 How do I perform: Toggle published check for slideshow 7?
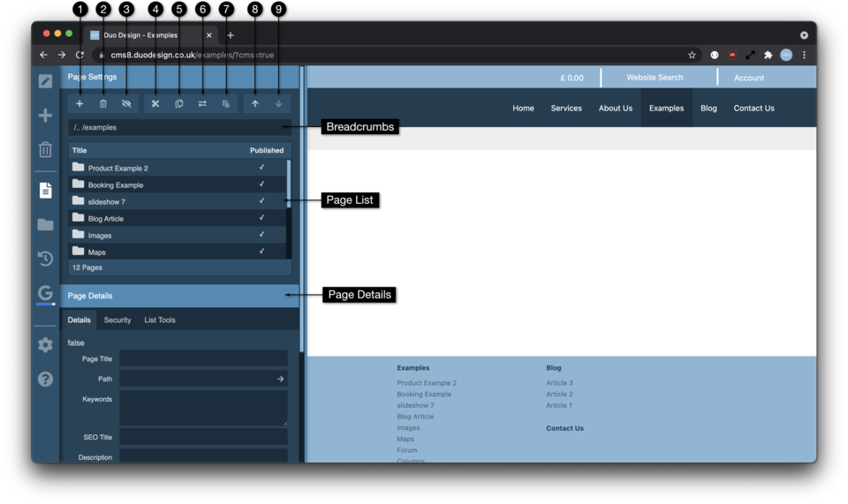(261, 201)
